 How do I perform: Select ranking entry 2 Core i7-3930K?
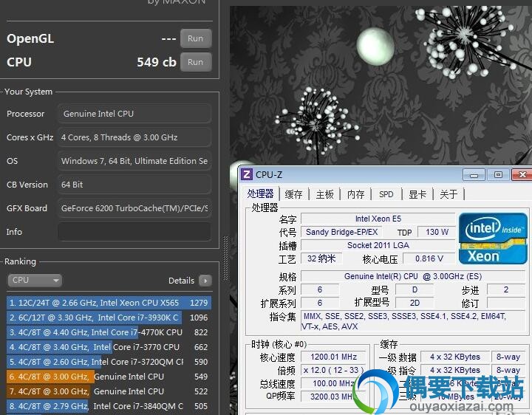click(109, 318)
